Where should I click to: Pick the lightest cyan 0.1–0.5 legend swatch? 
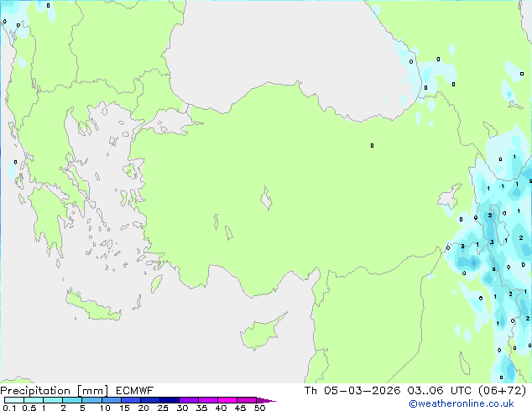tap(14, 400)
